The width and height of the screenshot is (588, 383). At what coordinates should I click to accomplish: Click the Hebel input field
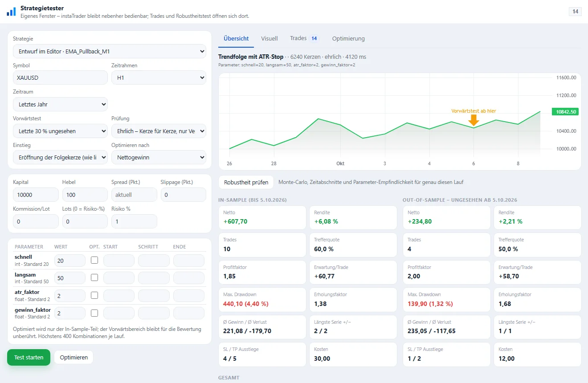[85, 195]
